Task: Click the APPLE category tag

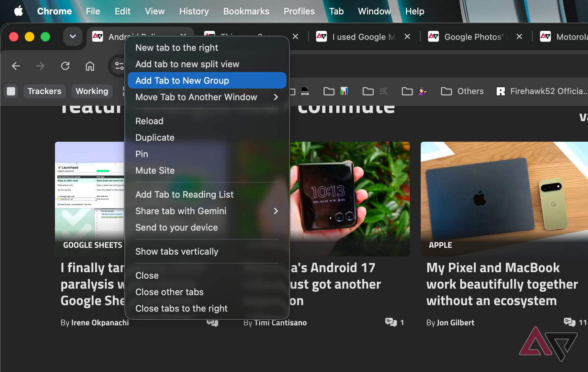Action: 440,245
